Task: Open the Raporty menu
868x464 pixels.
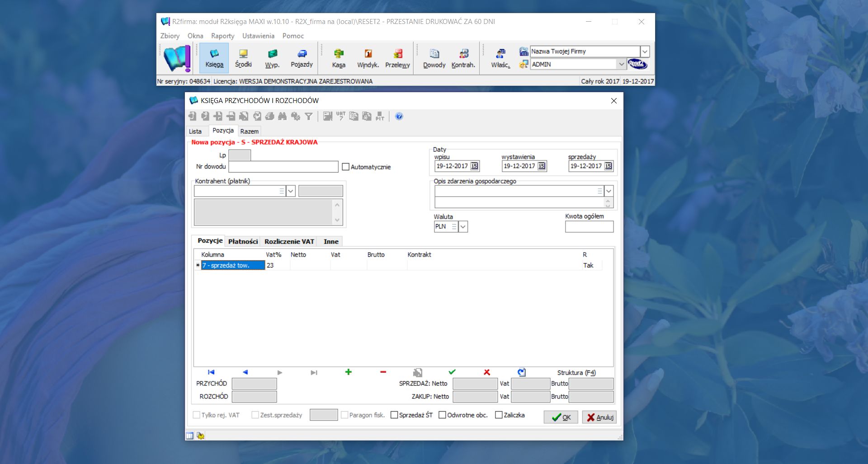Action: [223, 36]
